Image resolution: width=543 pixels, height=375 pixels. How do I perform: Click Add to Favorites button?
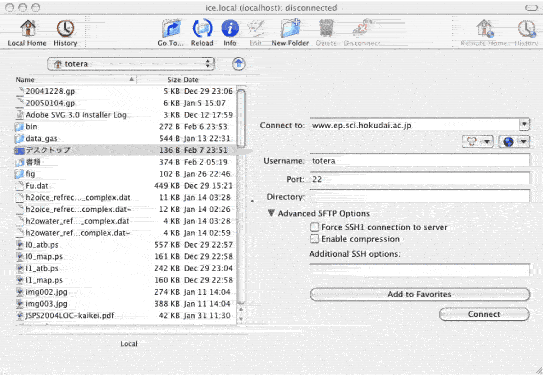pos(420,294)
